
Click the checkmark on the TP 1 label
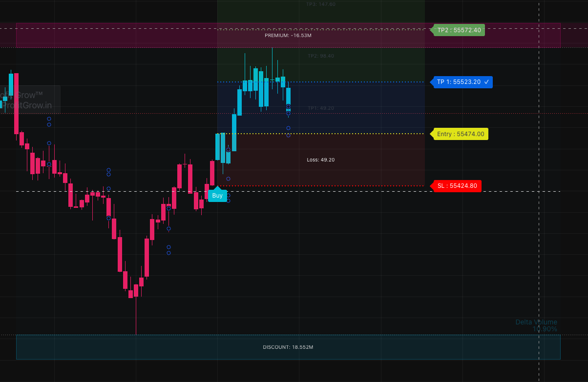point(486,82)
